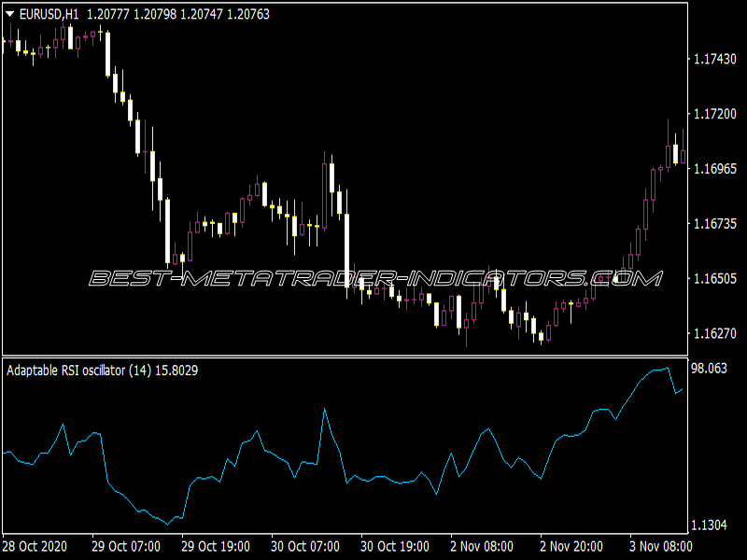Screen dimensions: 747x560
Task: Click the 2 Nov 20:00 time label
Action: (571, 546)
